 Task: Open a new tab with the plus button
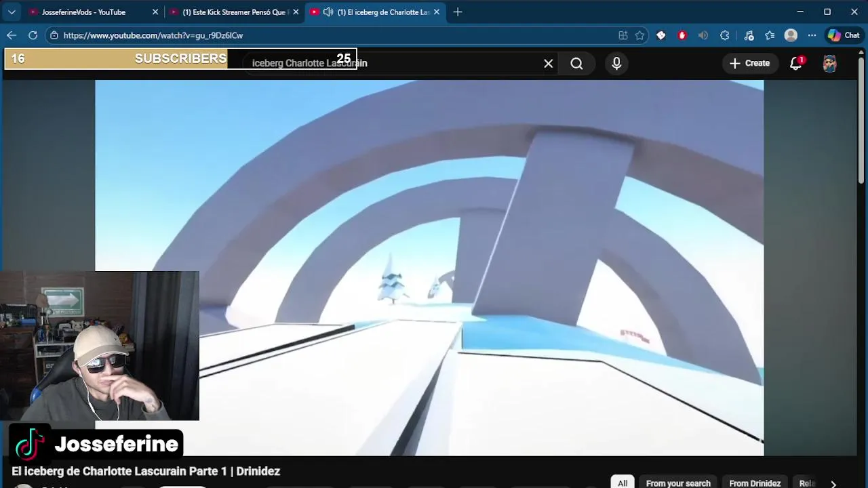click(x=458, y=12)
